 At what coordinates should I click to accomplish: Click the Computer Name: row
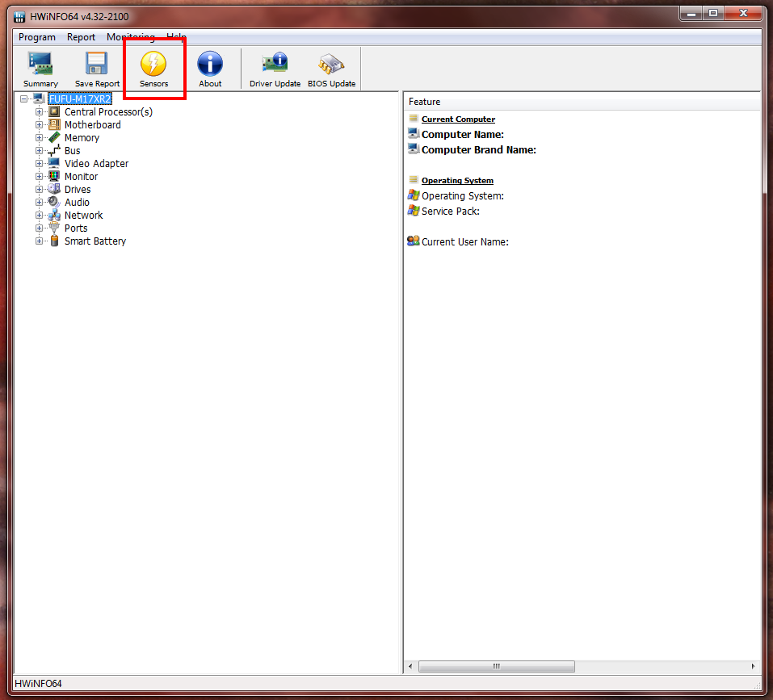pos(462,135)
